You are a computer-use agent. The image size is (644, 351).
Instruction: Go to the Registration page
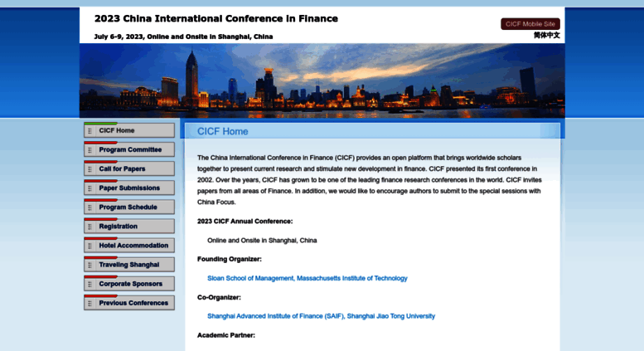pos(129,226)
